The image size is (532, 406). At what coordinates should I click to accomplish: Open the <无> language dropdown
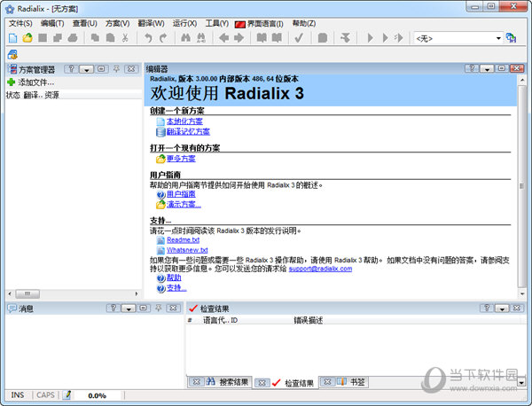[x=498, y=38]
